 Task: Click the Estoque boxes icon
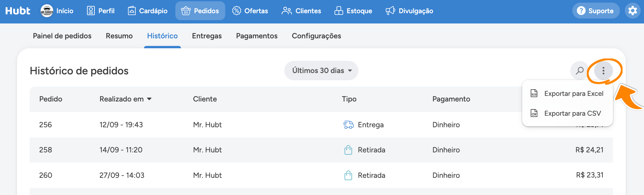coord(339,11)
